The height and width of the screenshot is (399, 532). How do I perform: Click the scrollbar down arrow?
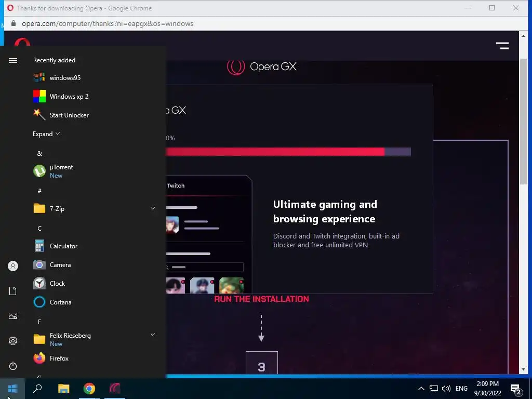[x=523, y=369]
